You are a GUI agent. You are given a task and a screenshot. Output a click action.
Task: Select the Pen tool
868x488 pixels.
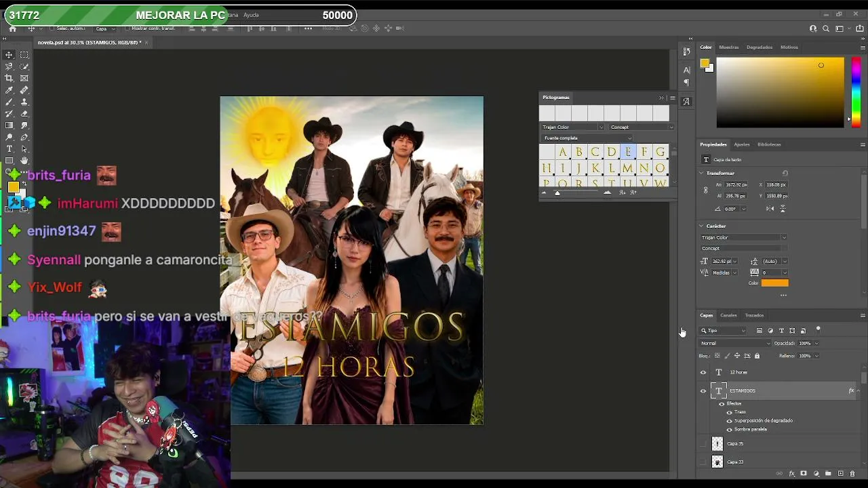click(24, 137)
